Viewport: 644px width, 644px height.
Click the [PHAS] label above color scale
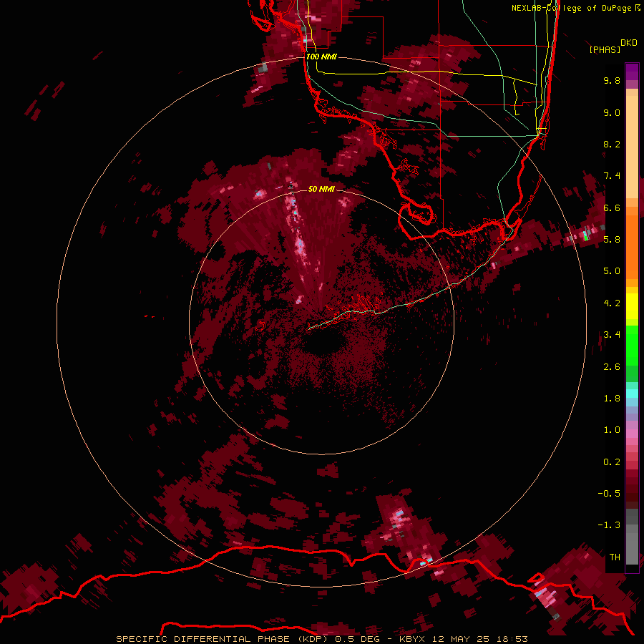click(x=605, y=49)
